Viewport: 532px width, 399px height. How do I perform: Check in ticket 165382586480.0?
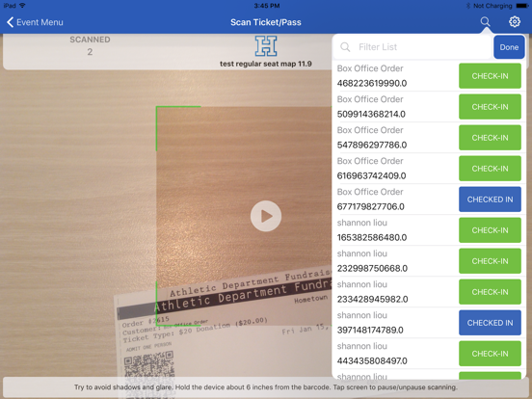[x=490, y=230]
